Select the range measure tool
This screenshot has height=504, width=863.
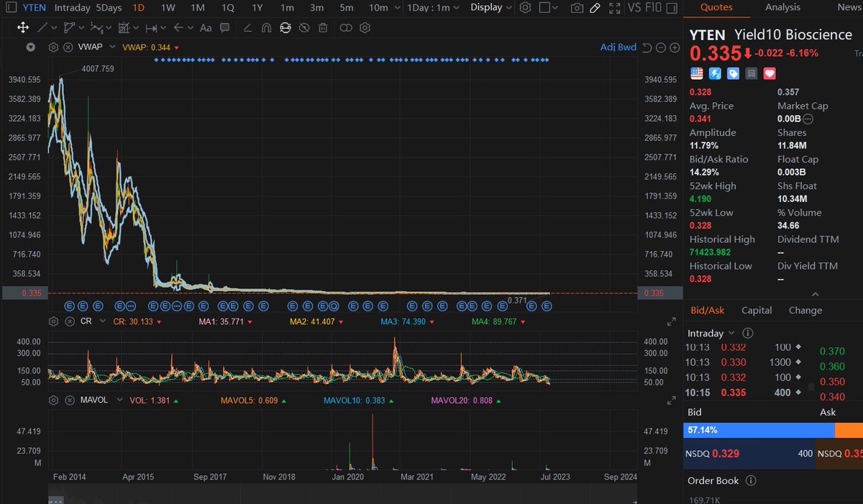click(151, 28)
